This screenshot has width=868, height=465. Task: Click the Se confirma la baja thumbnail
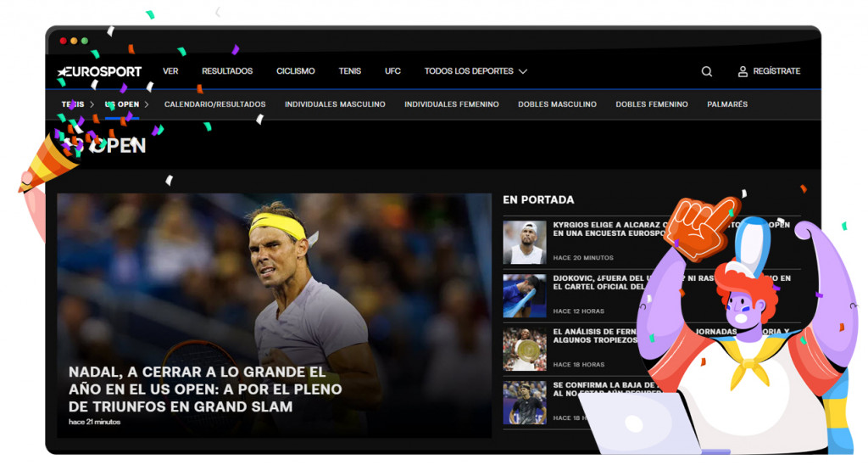pos(525,402)
